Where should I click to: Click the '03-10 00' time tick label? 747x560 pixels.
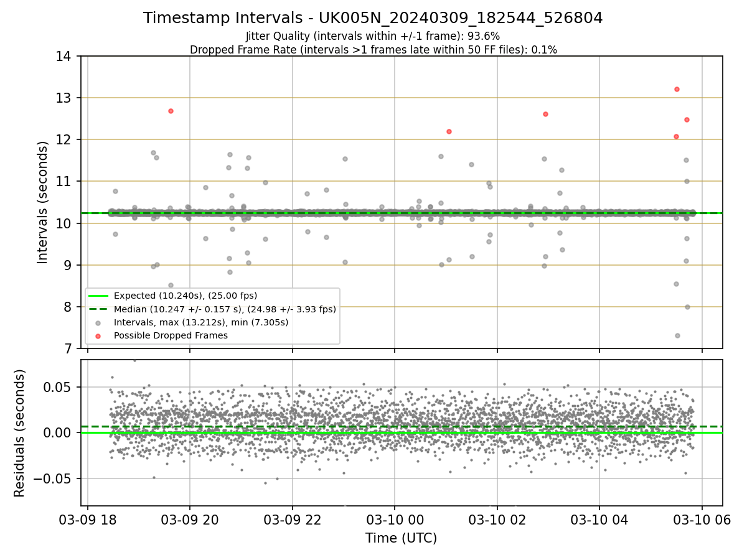click(395, 519)
